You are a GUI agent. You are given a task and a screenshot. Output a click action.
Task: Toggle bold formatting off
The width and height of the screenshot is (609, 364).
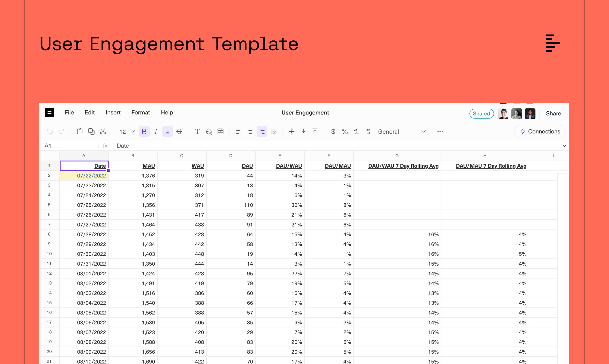coord(144,131)
